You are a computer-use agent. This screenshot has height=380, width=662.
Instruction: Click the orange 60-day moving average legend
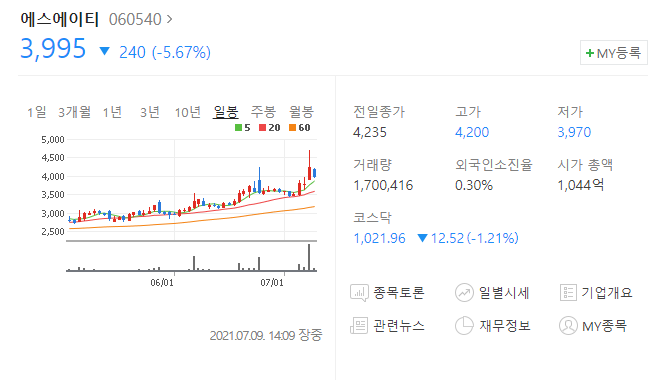tap(300, 128)
